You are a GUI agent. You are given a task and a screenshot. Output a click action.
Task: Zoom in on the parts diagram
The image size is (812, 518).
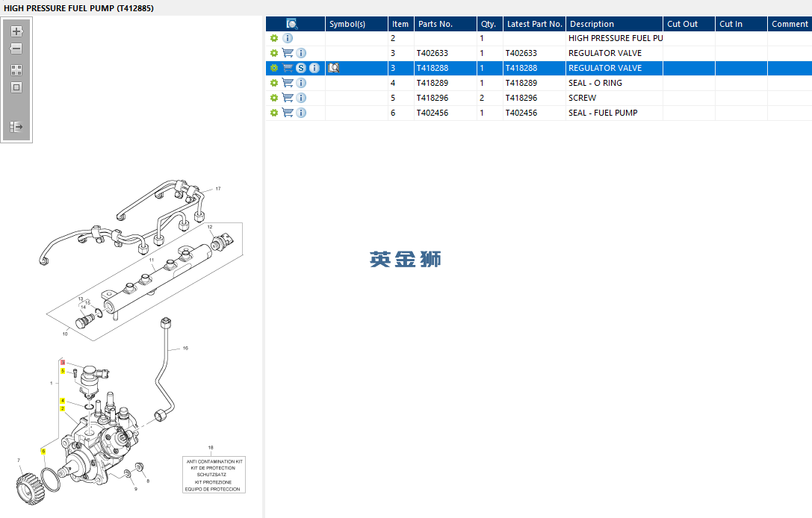[x=16, y=31]
